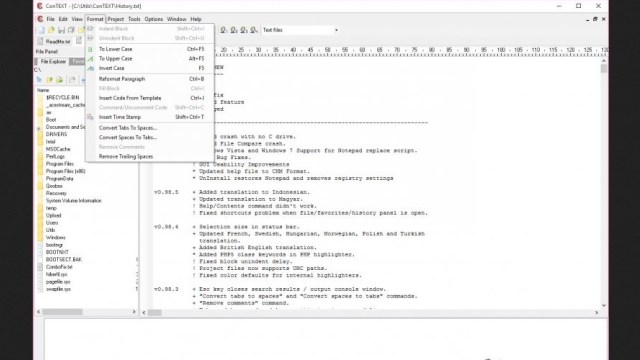Click editor horizontal scrollbar right arrow
640x360 pixels.
coord(596,312)
